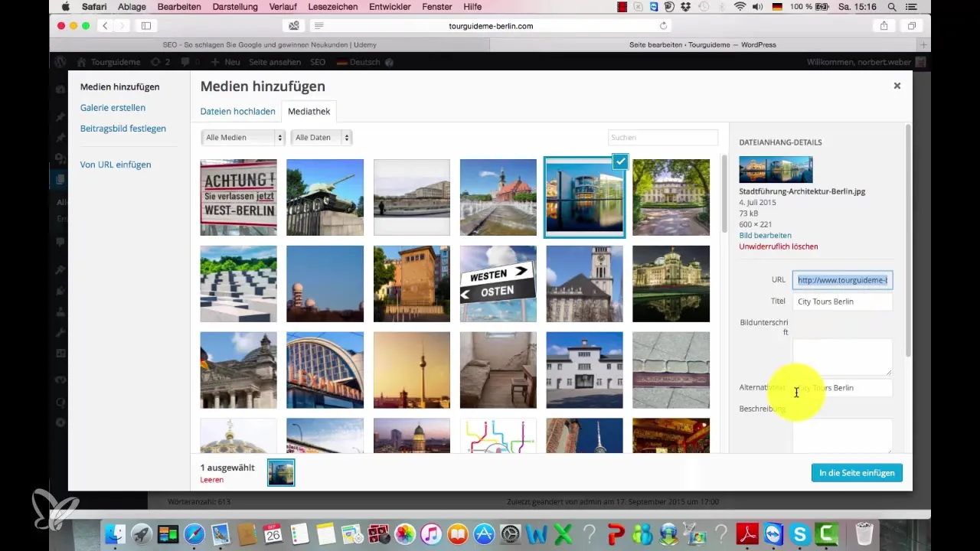This screenshot has height=551, width=980.
Task: Select TV tower sunset thumbnail
Action: [411, 370]
